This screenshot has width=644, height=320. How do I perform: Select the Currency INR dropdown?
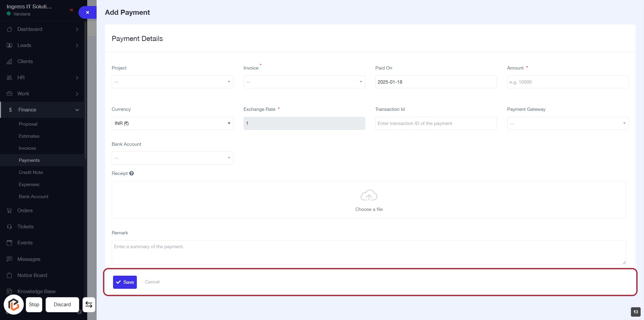pyautogui.click(x=172, y=124)
